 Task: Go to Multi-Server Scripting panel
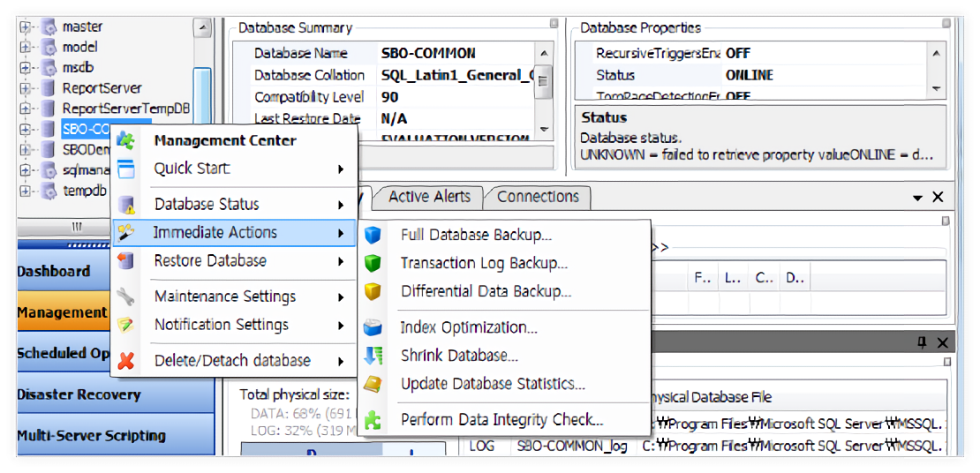click(x=91, y=435)
